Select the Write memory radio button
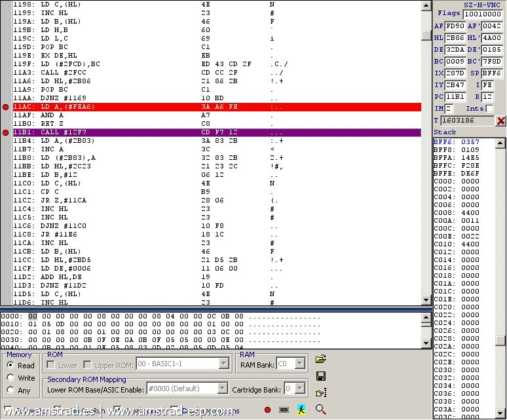The width and height of the screenshot is (507, 420). (x=10, y=377)
